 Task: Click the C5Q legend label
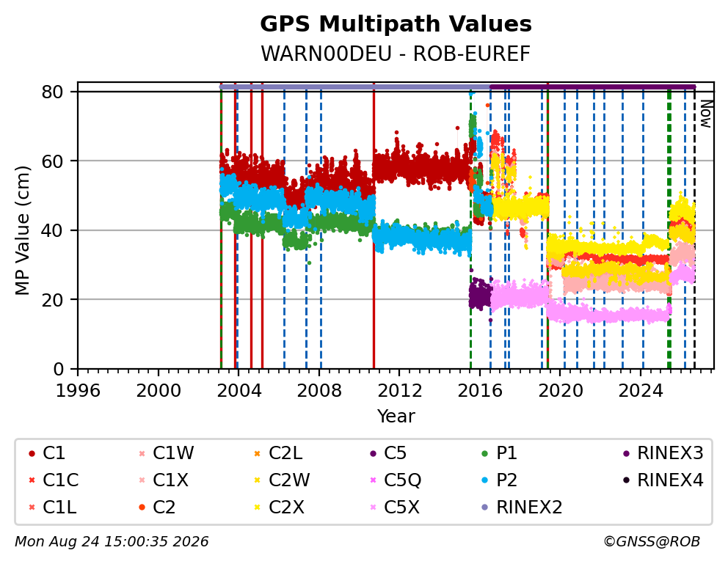click(403, 480)
